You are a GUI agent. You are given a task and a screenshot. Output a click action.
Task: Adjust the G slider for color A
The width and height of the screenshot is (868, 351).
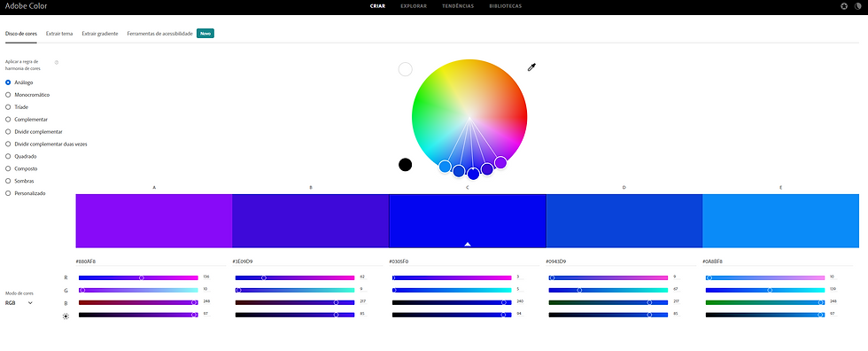(138, 290)
